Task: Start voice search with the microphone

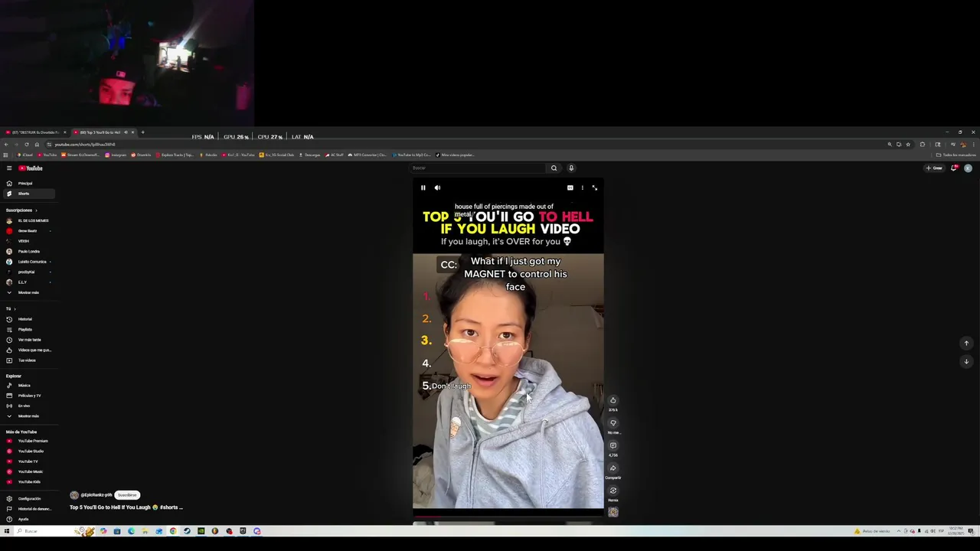Action: tap(571, 168)
